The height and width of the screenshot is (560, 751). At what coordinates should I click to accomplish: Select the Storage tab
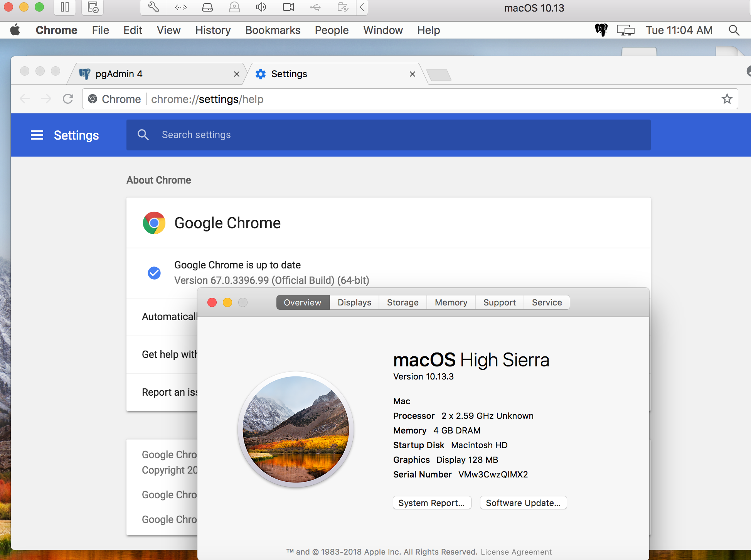(402, 302)
